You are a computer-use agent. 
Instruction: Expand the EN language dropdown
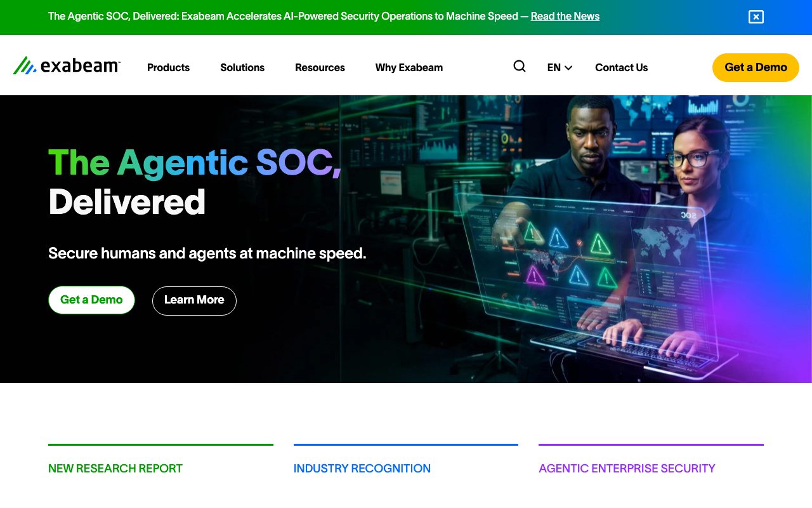coord(560,67)
